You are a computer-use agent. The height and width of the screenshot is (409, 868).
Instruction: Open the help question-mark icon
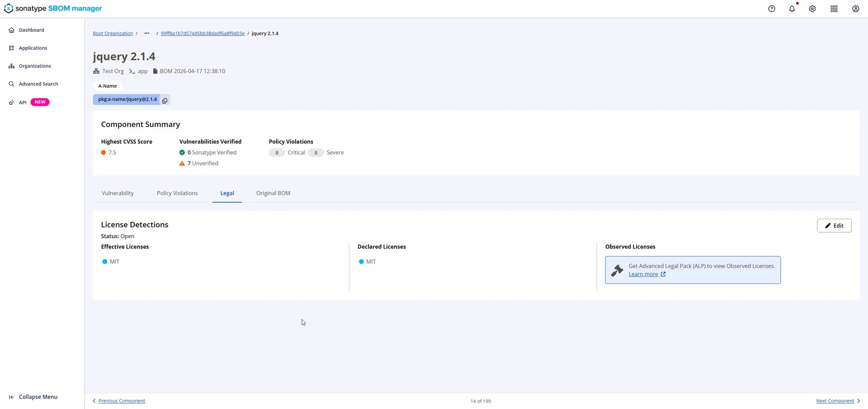772,9
